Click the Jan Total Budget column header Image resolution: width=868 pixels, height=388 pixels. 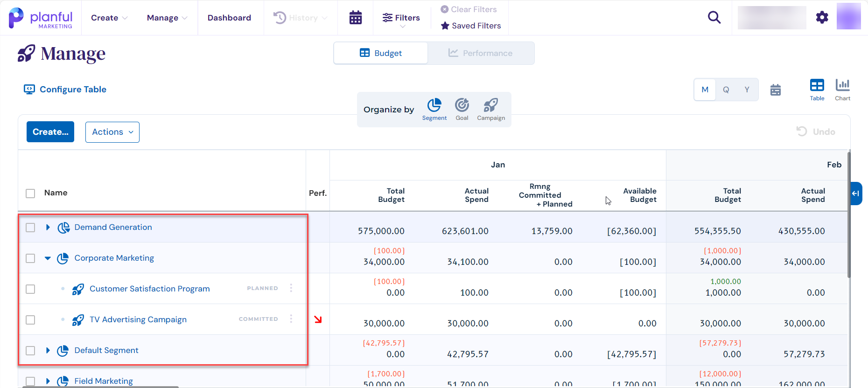pyautogui.click(x=391, y=195)
